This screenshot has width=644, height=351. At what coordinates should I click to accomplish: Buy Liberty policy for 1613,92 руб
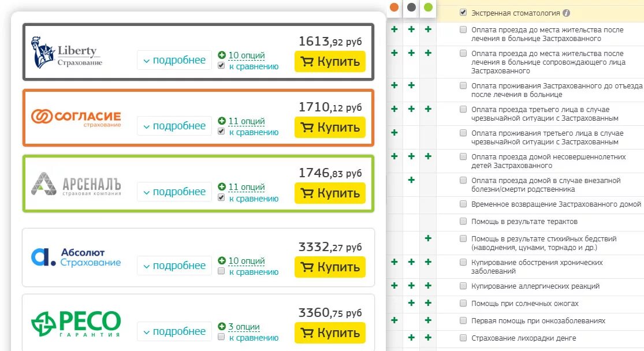(x=330, y=62)
